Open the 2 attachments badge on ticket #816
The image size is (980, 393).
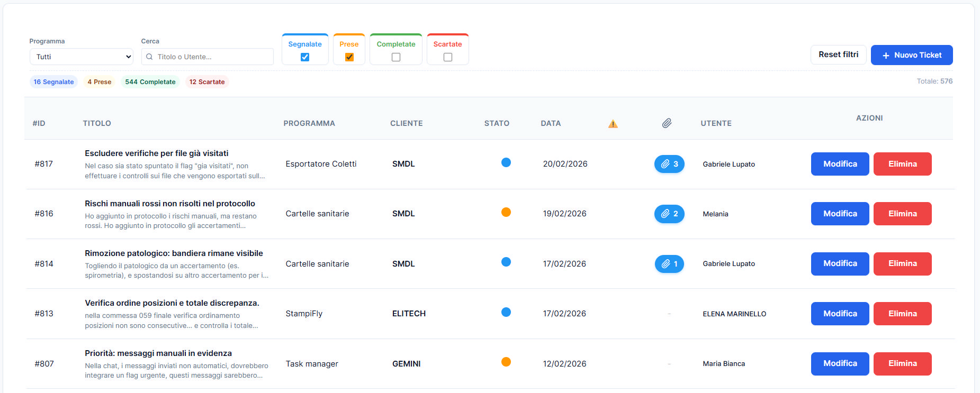[669, 214]
